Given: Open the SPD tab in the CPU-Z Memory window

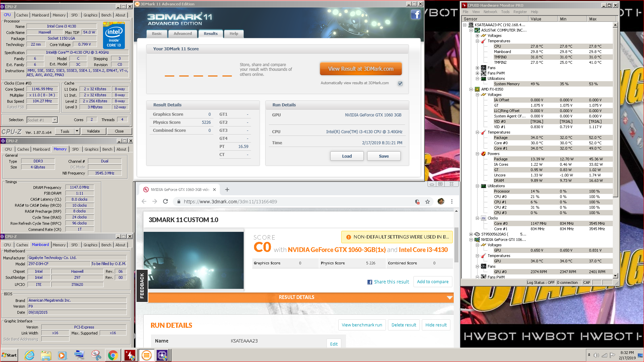Looking at the screenshot, I should click(x=76, y=149).
